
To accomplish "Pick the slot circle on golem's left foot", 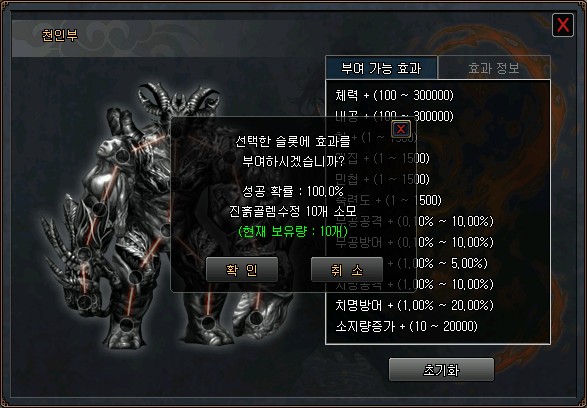I will pos(127,324).
